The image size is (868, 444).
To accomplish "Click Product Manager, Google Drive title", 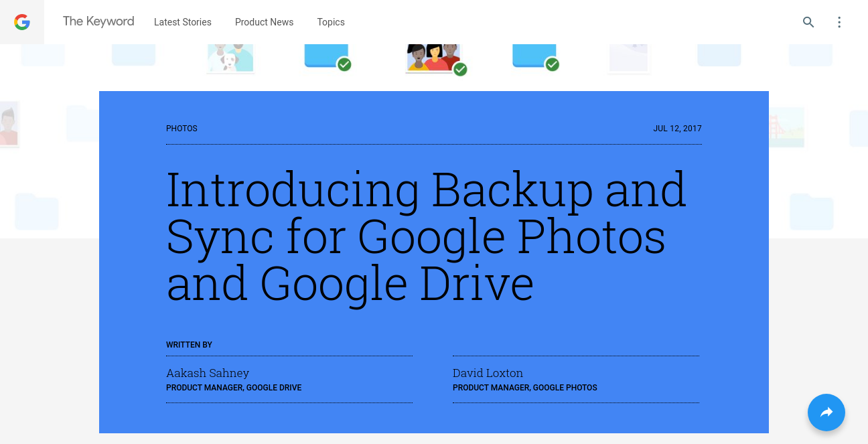I will point(234,388).
